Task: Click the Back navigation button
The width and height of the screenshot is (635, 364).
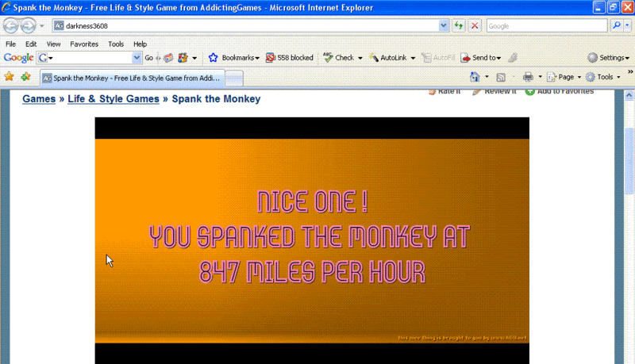Action: coord(11,25)
